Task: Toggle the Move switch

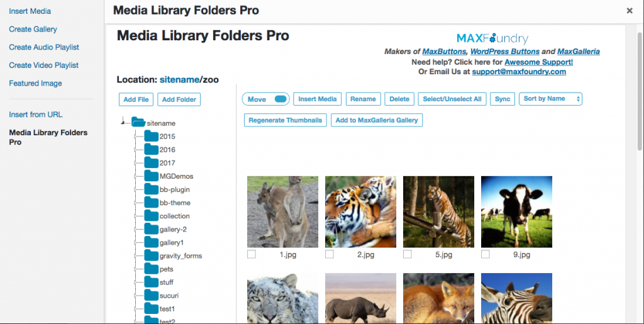Action: (280, 99)
